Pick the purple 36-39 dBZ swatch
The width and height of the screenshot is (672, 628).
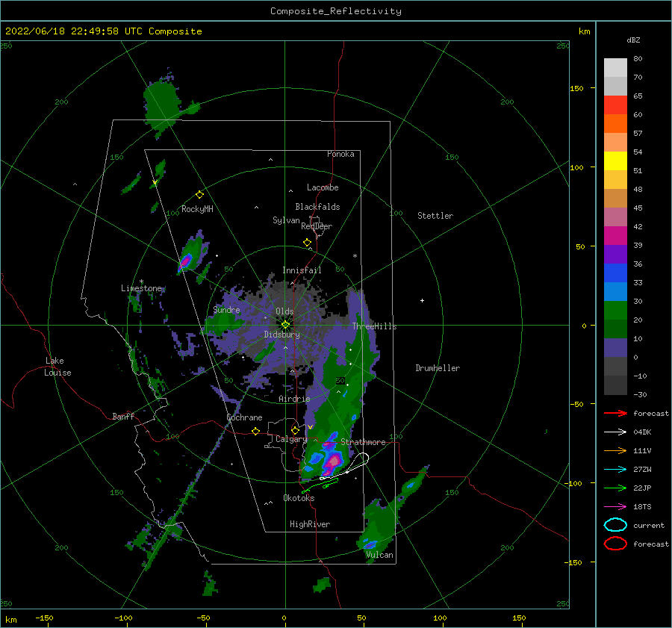pyautogui.click(x=615, y=255)
